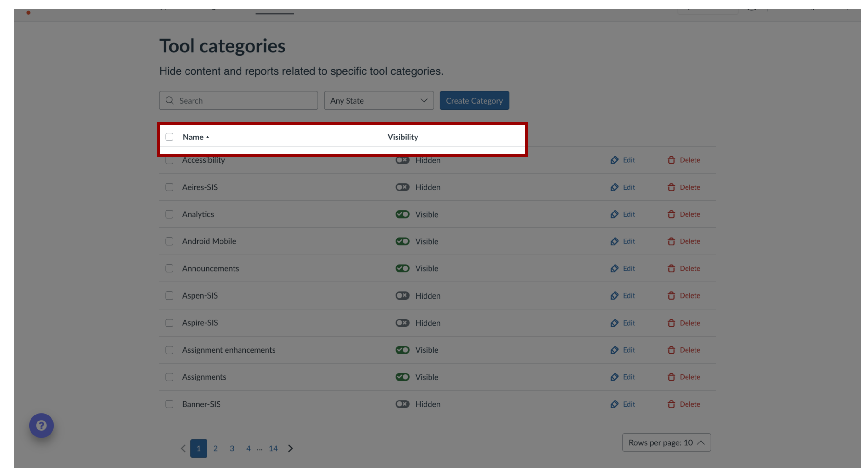Open the Any State dropdown filter
The image size is (868, 472).
click(379, 101)
